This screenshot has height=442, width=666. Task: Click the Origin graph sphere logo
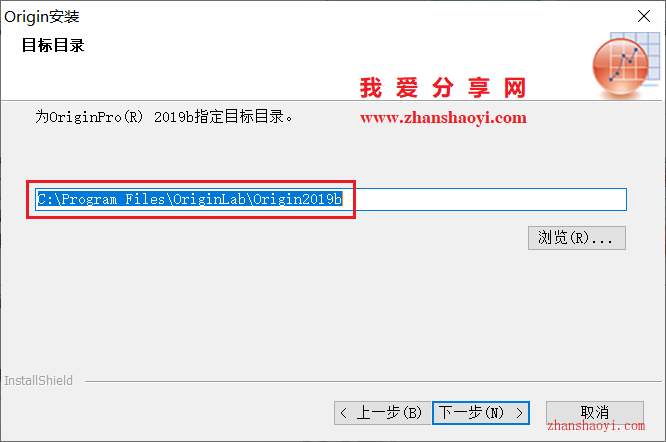(620, 66)
